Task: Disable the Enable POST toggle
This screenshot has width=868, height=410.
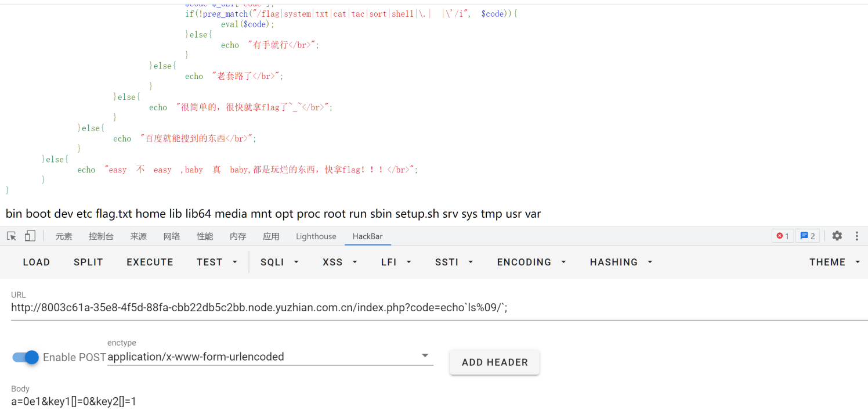Action: pyautogui.click(x=26, y=357)
